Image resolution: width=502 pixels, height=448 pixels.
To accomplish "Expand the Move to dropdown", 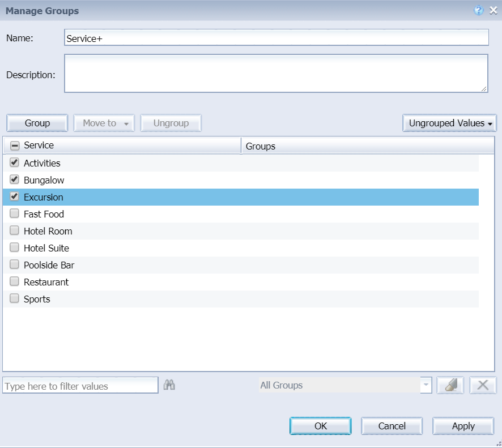I will pos(104,123).
